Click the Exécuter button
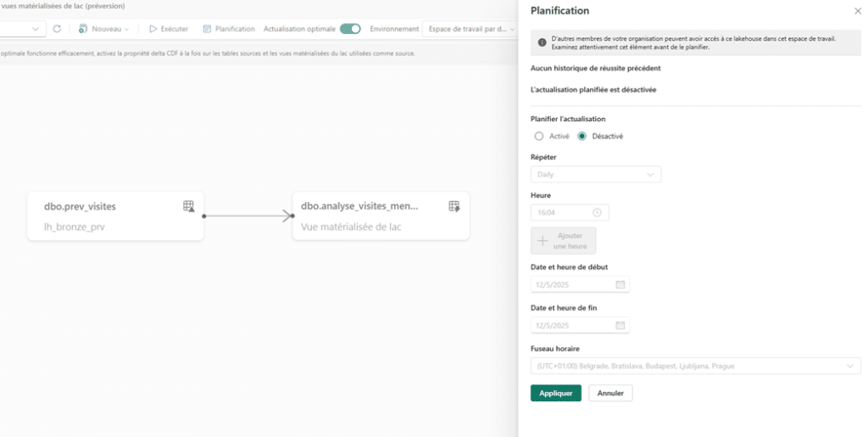This screenshot has width=868, height=437. click(168, 29)
